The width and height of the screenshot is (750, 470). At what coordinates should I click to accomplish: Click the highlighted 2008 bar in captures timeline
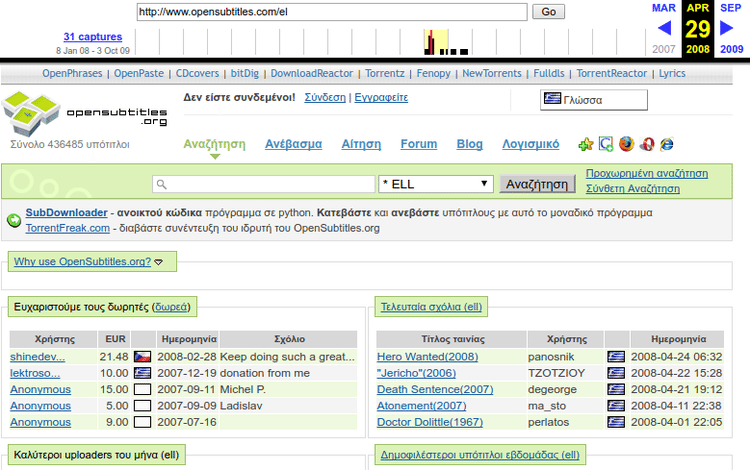(436, 43)
